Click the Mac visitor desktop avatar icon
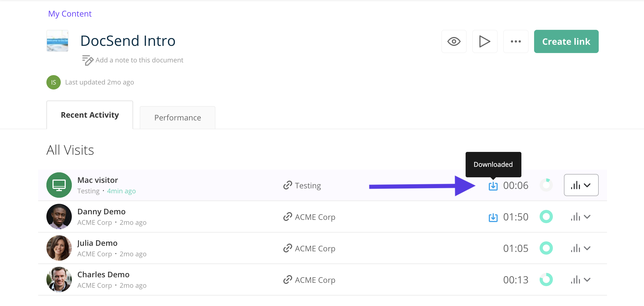644x306 pixels. (59, 185)
